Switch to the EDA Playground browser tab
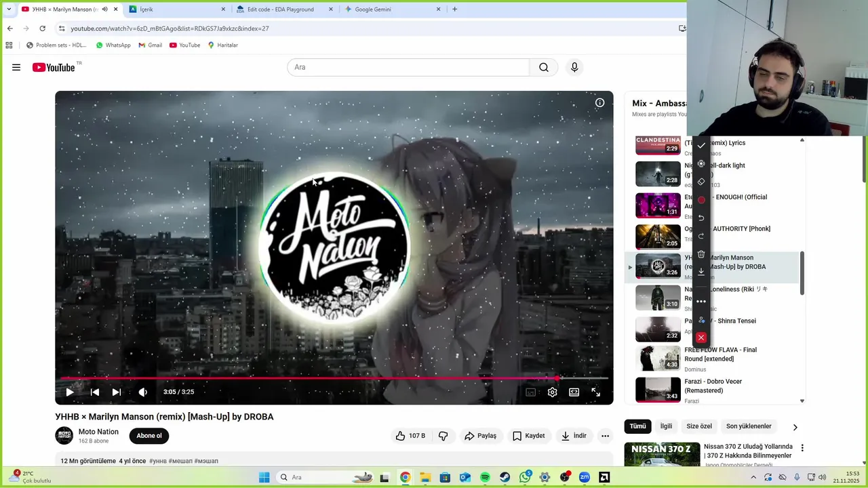 (x=284, y=9)
